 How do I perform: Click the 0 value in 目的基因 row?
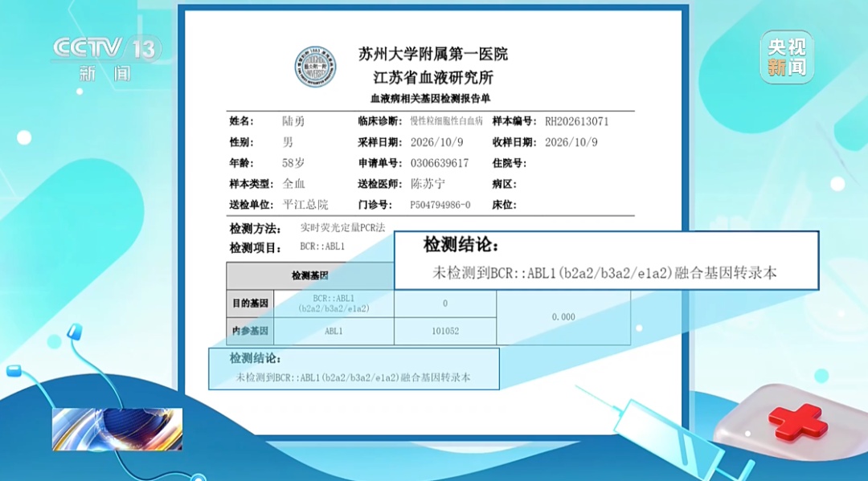tap(445, 303)
